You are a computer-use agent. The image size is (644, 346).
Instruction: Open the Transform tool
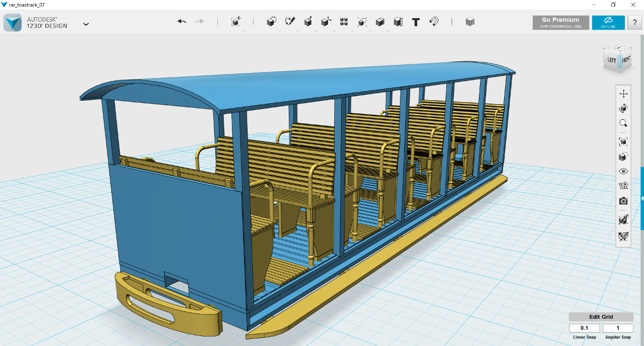(x=236, y=22)
